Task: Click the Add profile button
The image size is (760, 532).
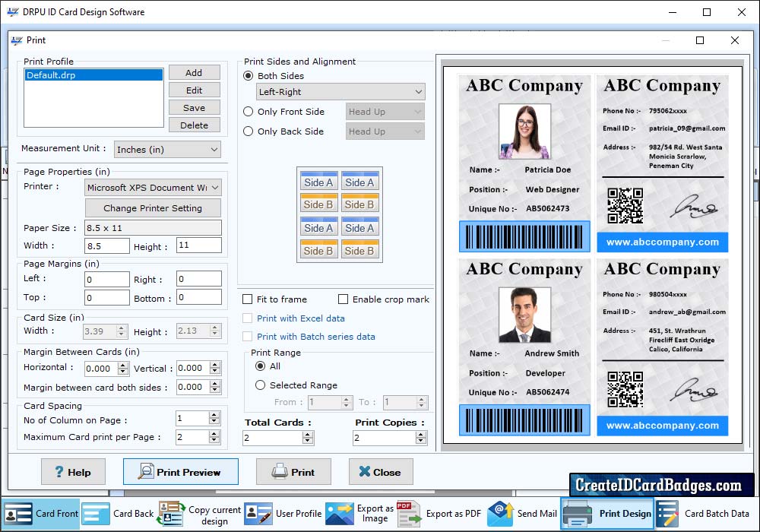Action: (x=194, y=73)
